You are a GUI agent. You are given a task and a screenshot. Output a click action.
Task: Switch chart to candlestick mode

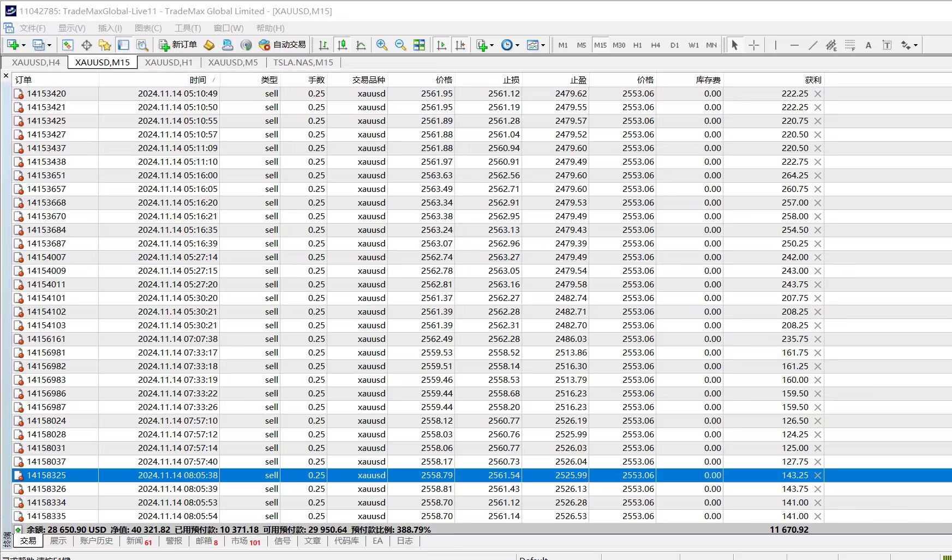click(342, 45)
